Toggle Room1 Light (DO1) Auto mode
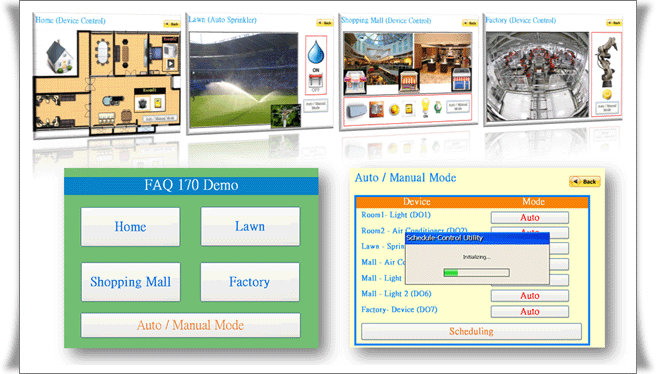This screenshot has height=374, width=656. [529, 218]
